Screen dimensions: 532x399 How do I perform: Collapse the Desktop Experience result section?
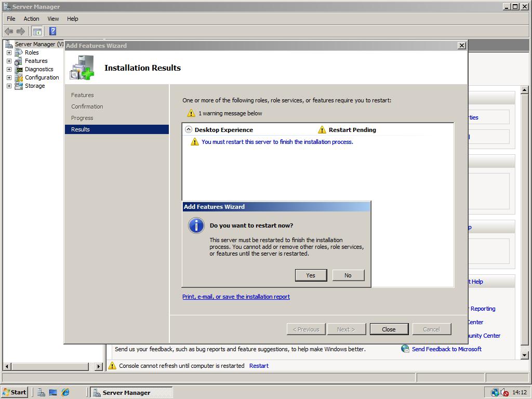(189, 129)
